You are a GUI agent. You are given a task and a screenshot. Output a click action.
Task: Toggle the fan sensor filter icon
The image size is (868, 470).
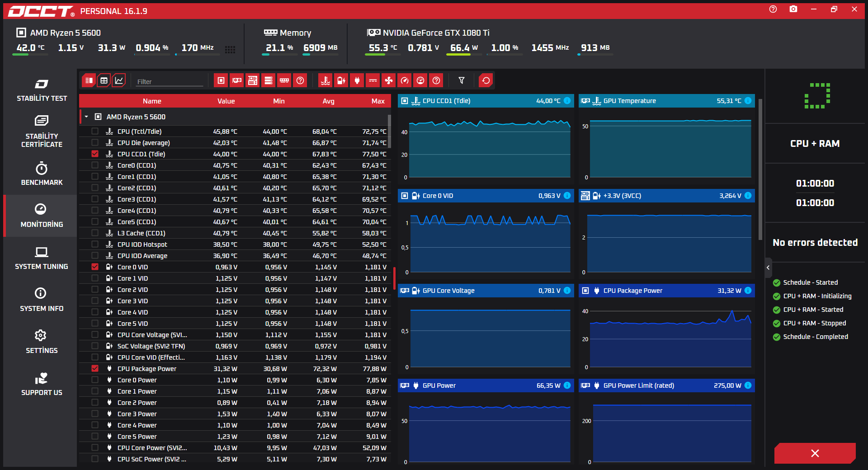(x=389, y=80)
